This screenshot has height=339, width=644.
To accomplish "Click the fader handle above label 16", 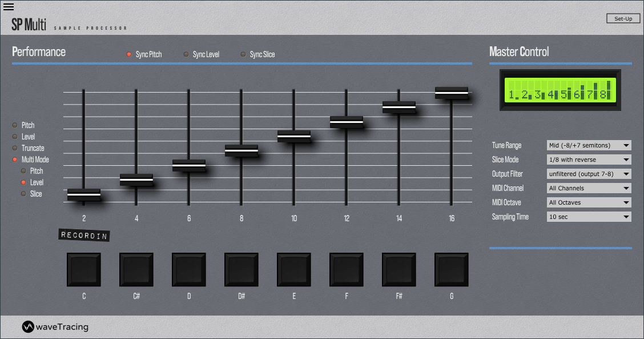I will coord(452,92).
